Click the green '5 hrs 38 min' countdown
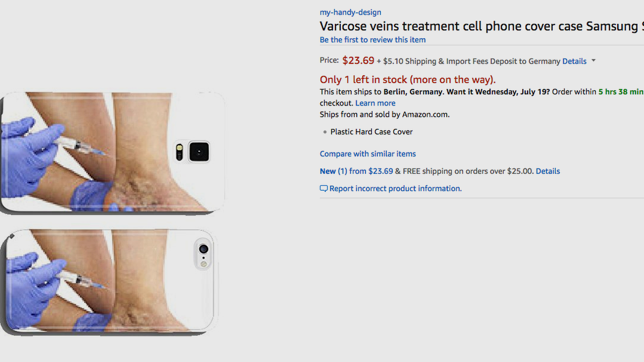 tap(620, 92)
